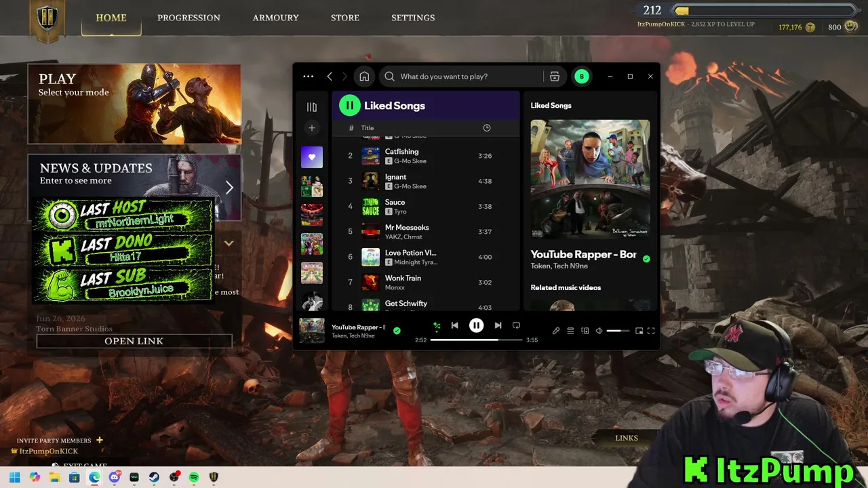868x488 pixels.
Task: Skip to the previous track
Action: pyautogui.click(x=455, y=326)
